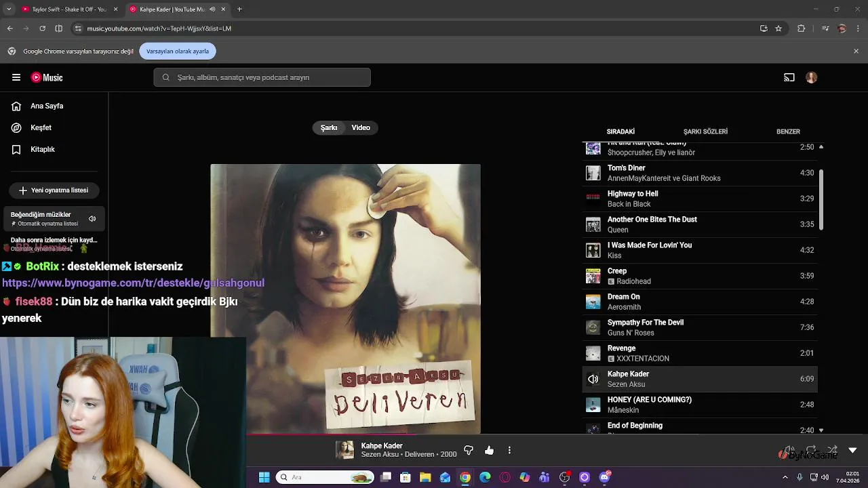The height and width of the screenshot is (488, 868).
Task: Open Discord from the taskbar
Action: click(x=605, y=477)
